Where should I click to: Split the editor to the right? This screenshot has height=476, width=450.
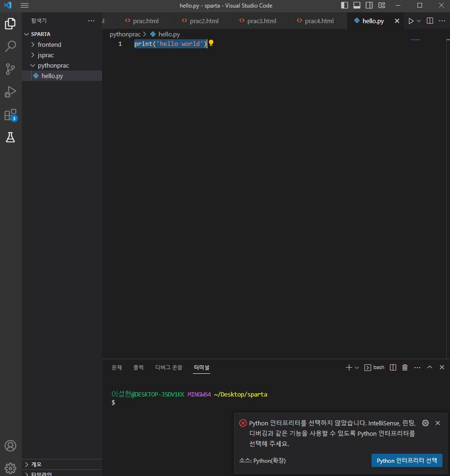click(x=430, y=21)
